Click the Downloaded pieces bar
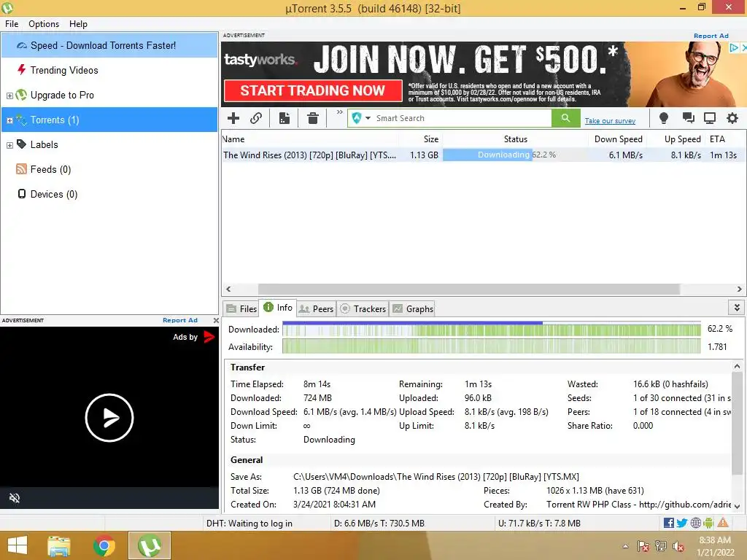 coord(492,329)
